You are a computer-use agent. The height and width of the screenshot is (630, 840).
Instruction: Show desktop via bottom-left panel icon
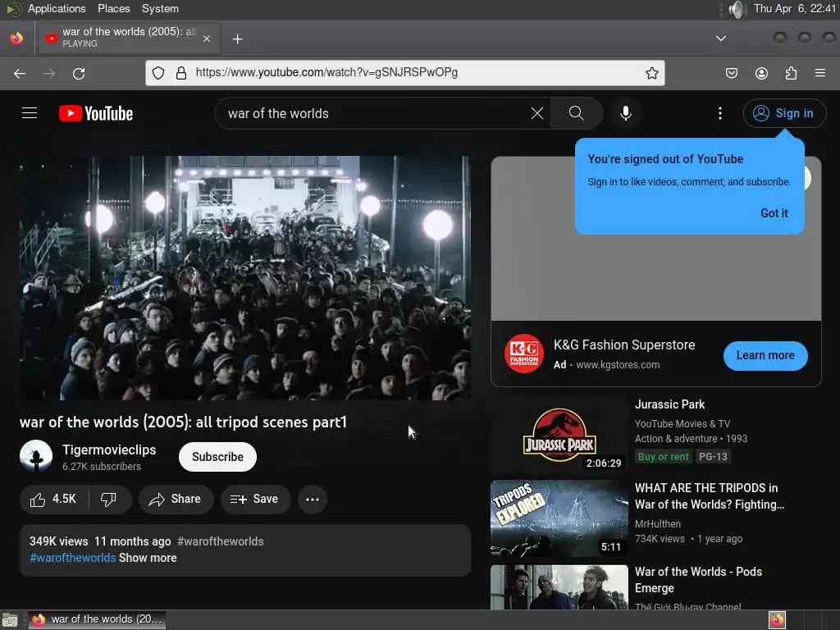click(10, 620)
